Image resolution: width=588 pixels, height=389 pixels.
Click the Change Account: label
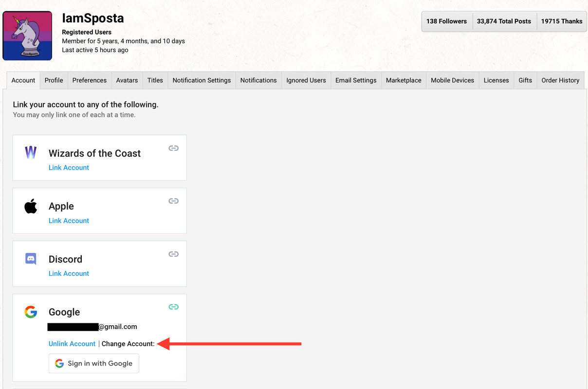click(128, 344)
